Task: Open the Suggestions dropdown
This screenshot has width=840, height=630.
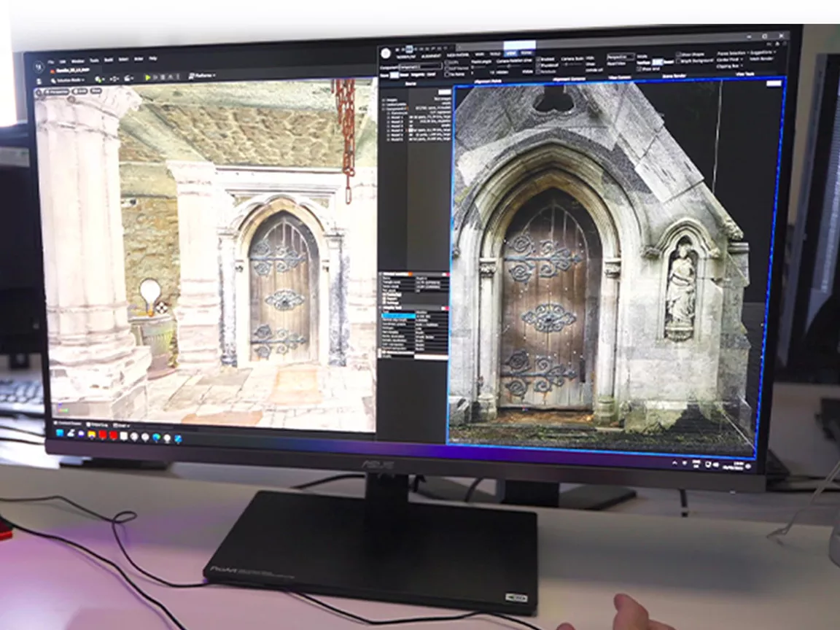Action: tap(763, 52)
